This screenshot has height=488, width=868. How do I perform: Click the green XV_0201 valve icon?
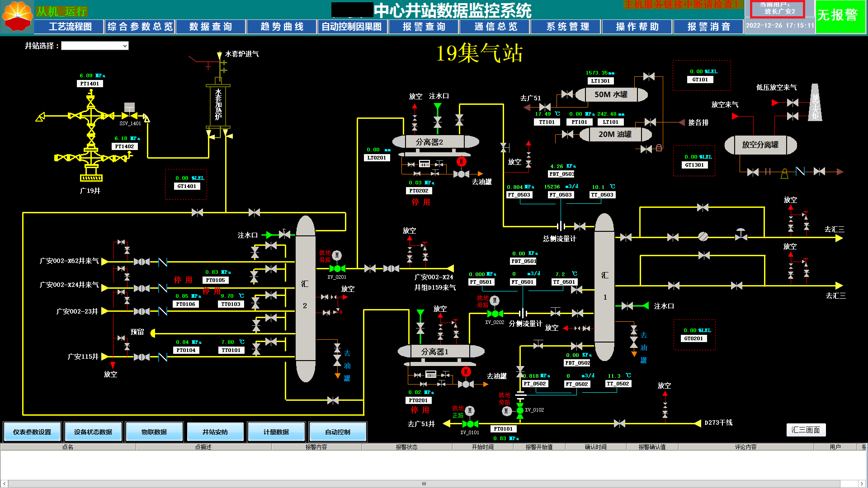[337, 268]
